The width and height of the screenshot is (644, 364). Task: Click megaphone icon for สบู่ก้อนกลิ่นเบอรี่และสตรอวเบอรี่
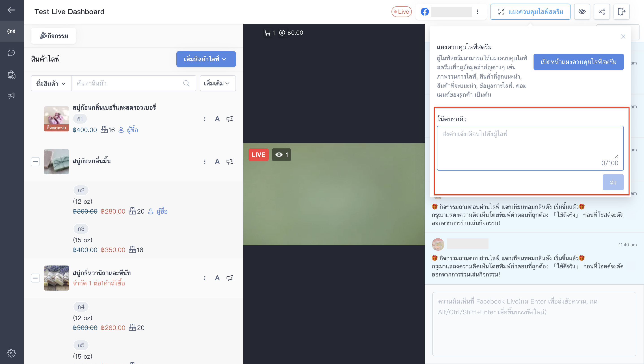click(230, 119)
